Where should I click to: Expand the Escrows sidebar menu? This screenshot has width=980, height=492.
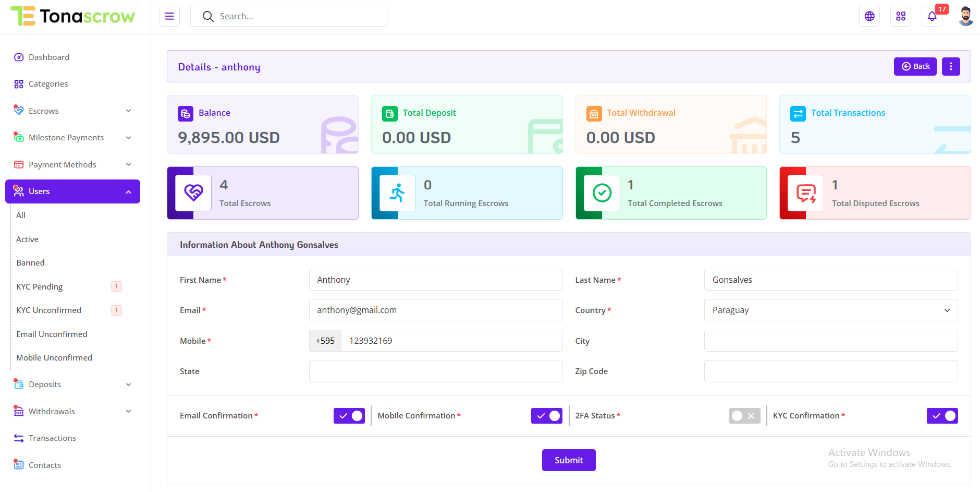pos(72,111)
